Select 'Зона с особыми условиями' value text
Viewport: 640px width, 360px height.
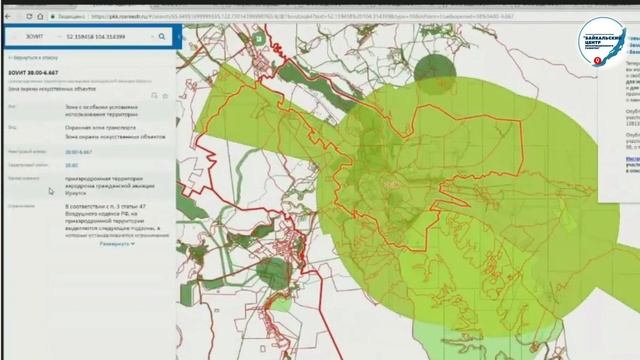102,111
